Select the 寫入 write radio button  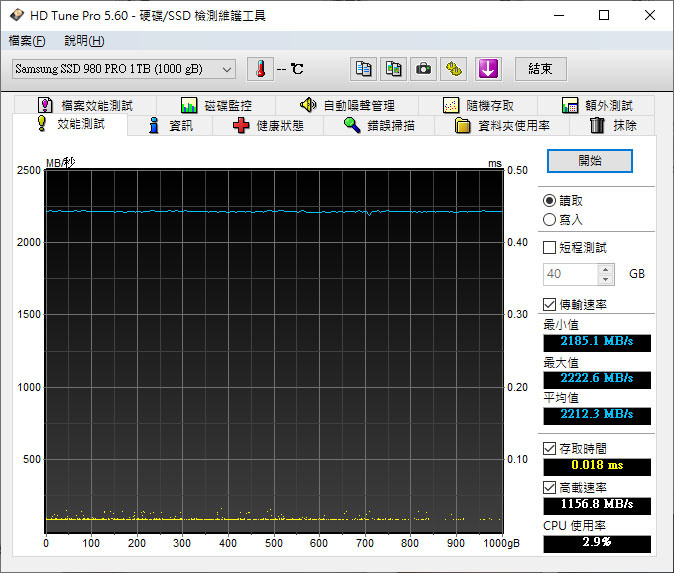[x=549, y=219]
